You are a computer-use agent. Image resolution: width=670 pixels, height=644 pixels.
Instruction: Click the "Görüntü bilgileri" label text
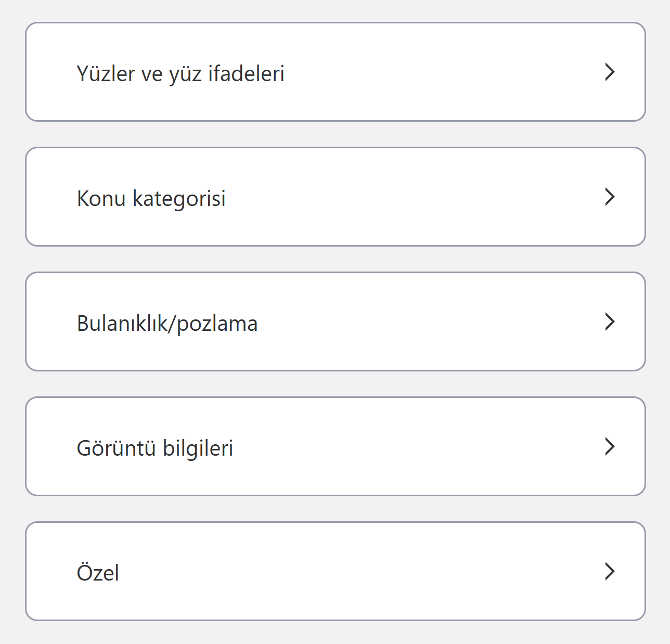click(x=154, y=448)
